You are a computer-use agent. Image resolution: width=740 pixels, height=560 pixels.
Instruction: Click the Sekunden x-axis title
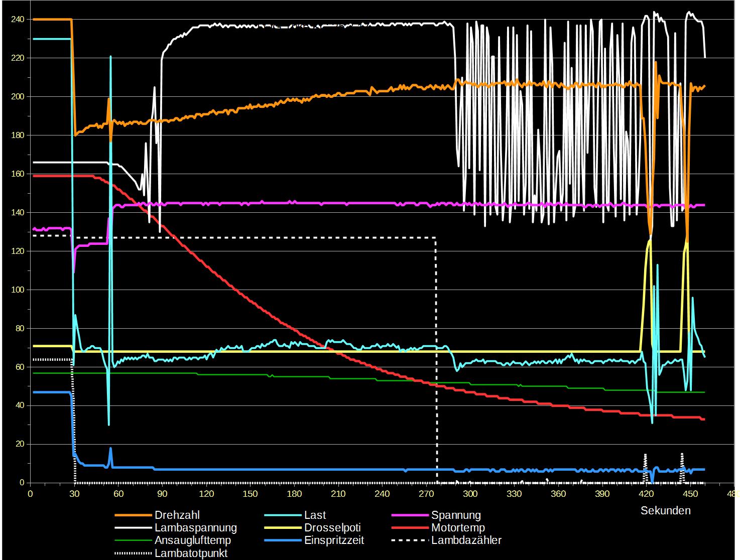click(665, 511)
